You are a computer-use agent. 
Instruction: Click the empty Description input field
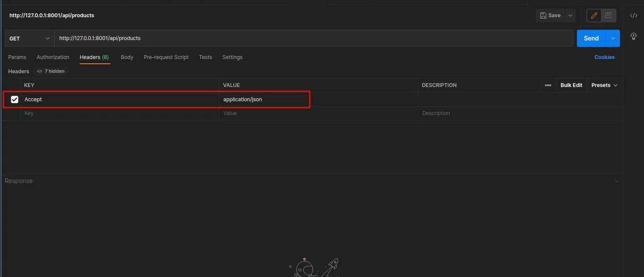pos(521,113)
